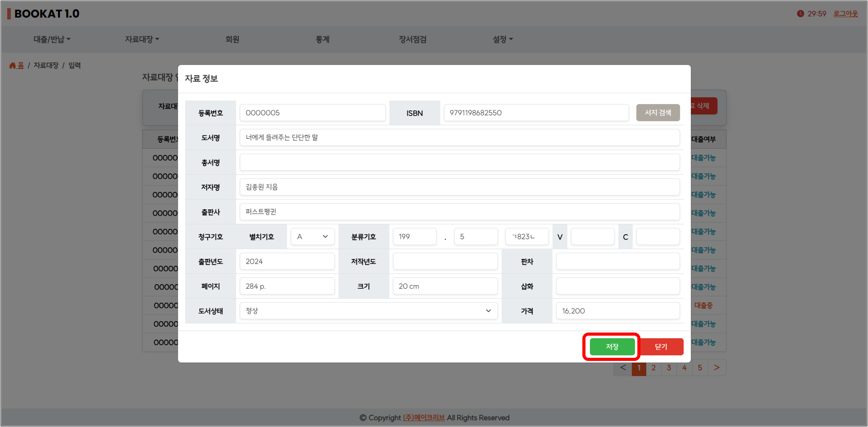Click the home icon in breadcrumb
The width and height of the screenshot is (868, 427).
click(x=13, y=66)
